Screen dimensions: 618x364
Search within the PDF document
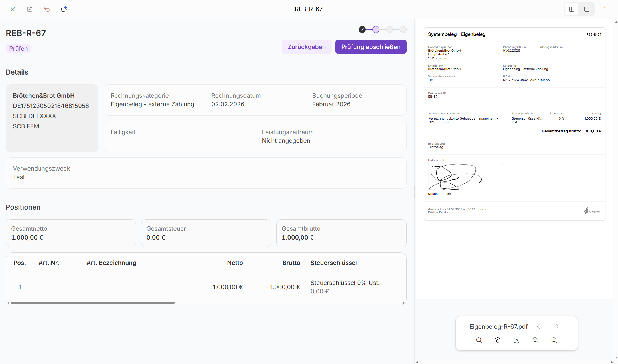[x=479, y=340]
